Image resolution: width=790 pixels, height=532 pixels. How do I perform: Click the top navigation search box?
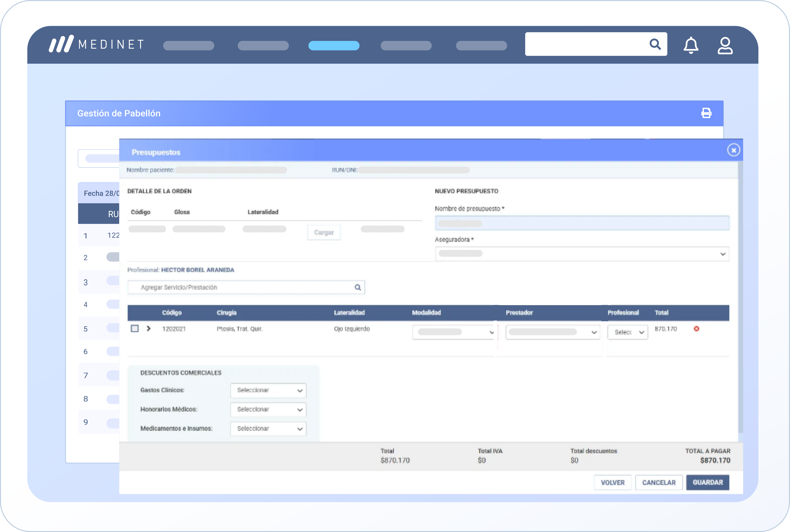pyautogui.click(x=596, y=44)
